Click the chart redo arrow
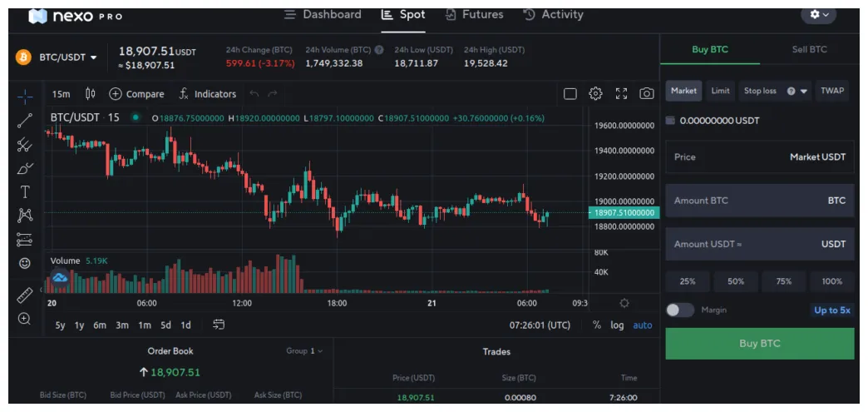 [273, 94]
